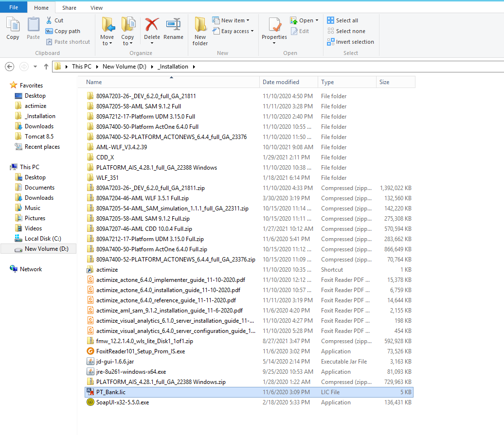Open the File menu tab
This screenshot has height=435, width=504.
[14, 7]
